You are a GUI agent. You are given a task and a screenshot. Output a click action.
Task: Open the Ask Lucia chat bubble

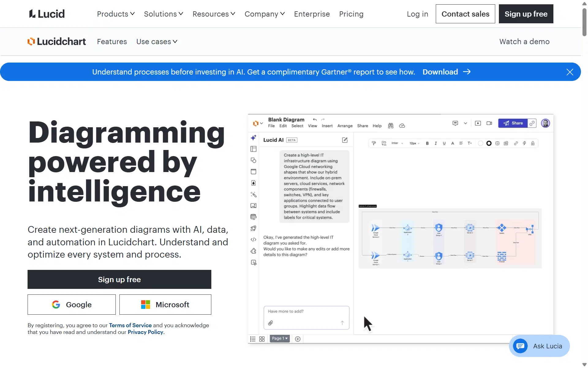coord(539,346)
